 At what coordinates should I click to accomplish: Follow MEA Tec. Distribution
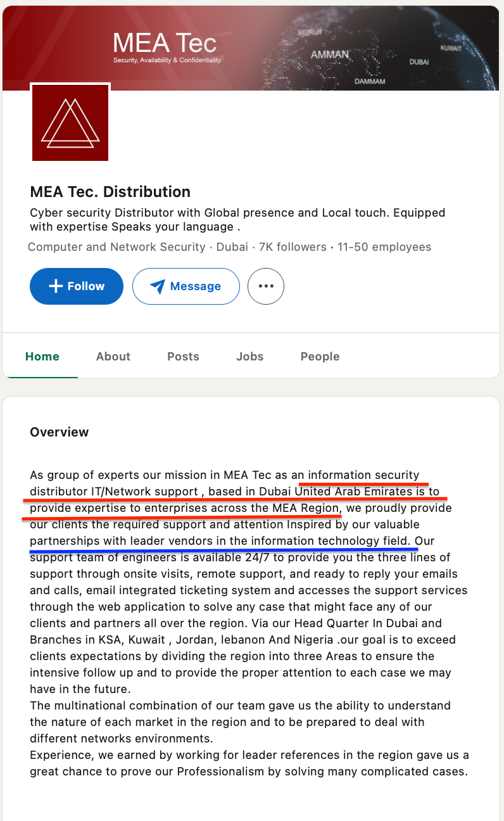[77, 286]
